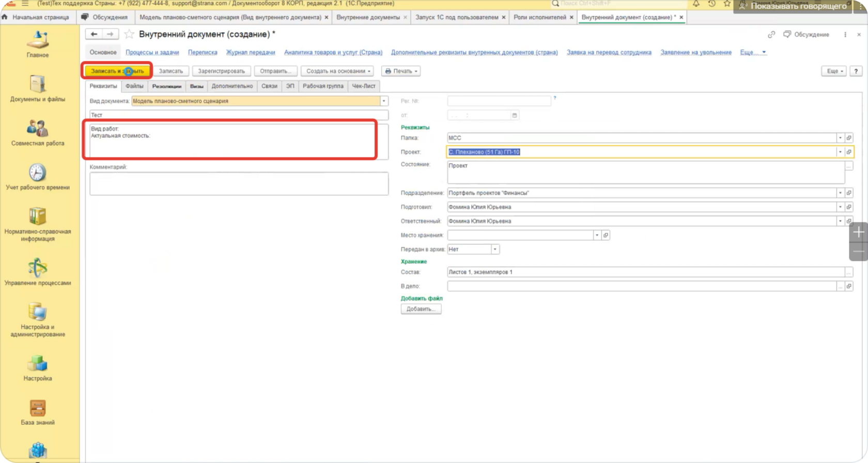Switch to the Визы tab

click(196, 86)
